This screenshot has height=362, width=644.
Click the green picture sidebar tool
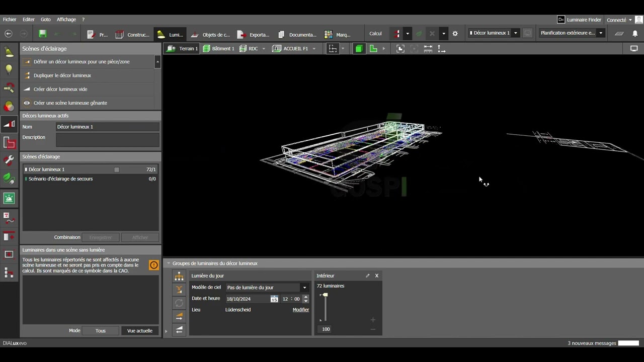tap(9, 198)
